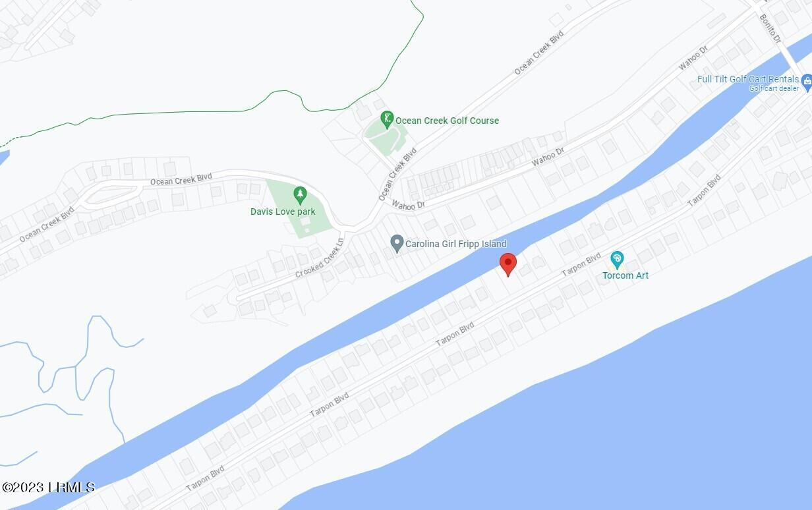Select the Ocean Creek Golf Course icon
This screenshot has width=812, height=510.
pyautogui.click(x=388, y=119)
